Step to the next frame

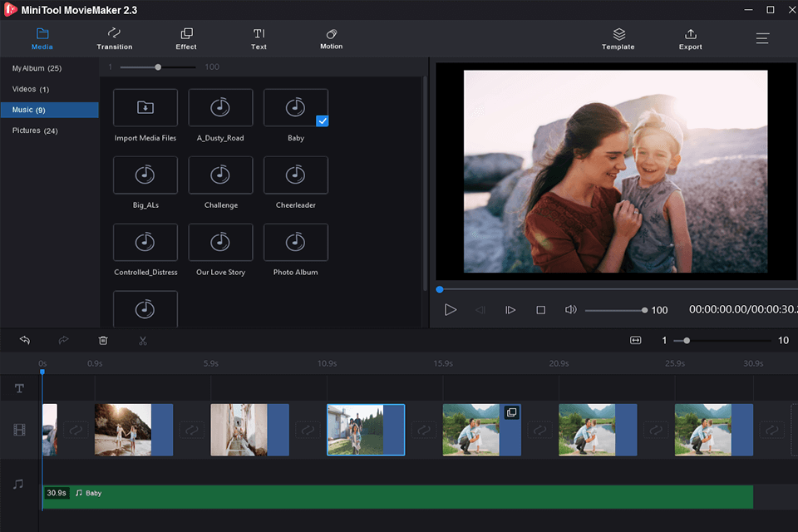click(x=510, y=310)
